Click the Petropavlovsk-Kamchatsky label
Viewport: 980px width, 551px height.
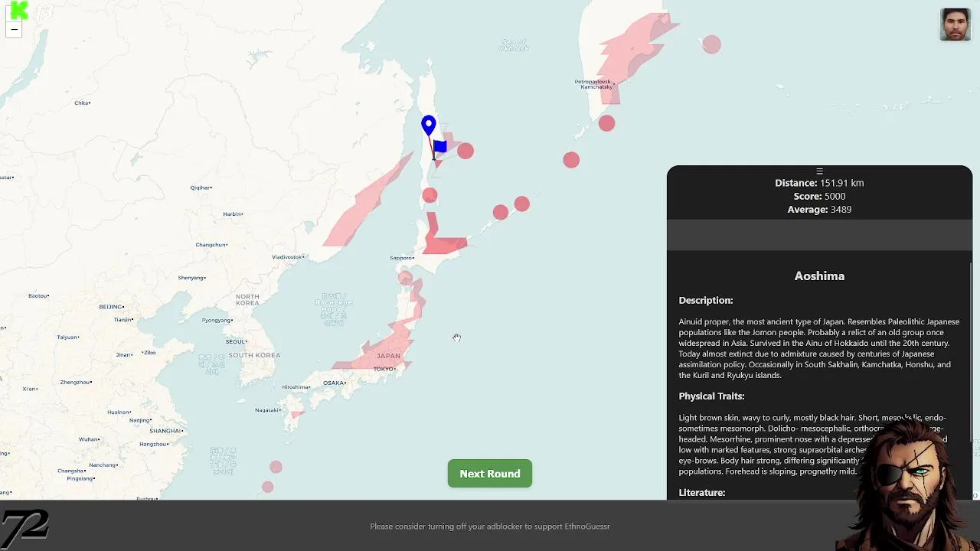pyautogui.click(x=593, y=84)
